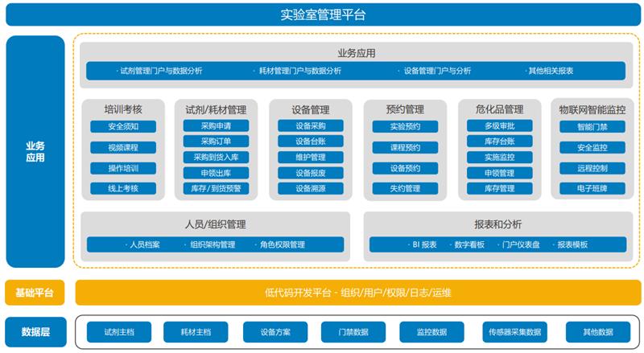
Task: Switch to the 基础平台 side tab
Action: pyautogui.click(x=35, y=293)
